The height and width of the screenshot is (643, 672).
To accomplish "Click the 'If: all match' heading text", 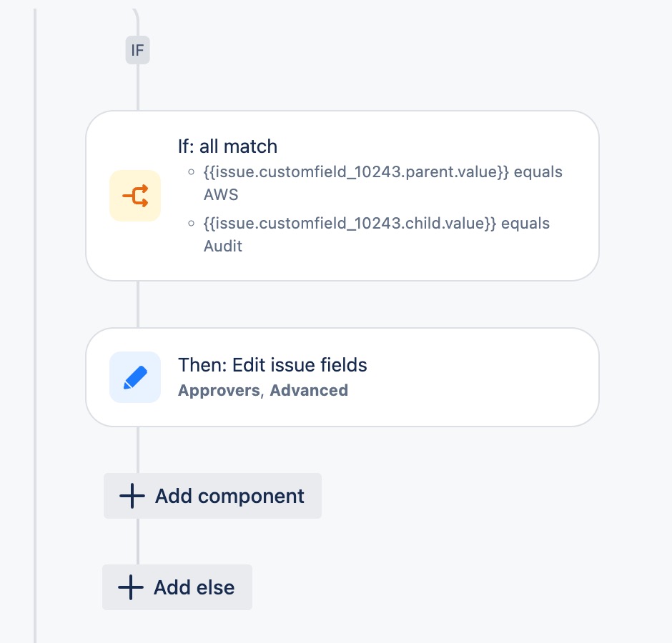I will pos(227,146).
